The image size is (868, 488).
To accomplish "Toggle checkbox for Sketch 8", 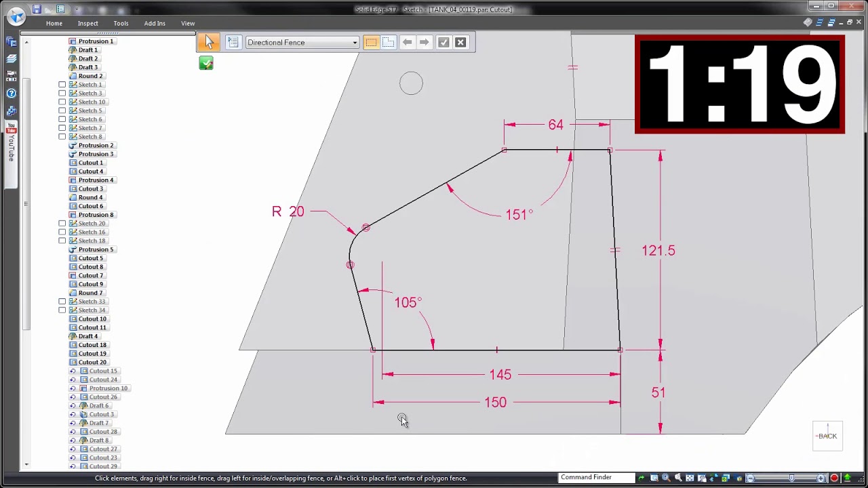I will point(62,136).
